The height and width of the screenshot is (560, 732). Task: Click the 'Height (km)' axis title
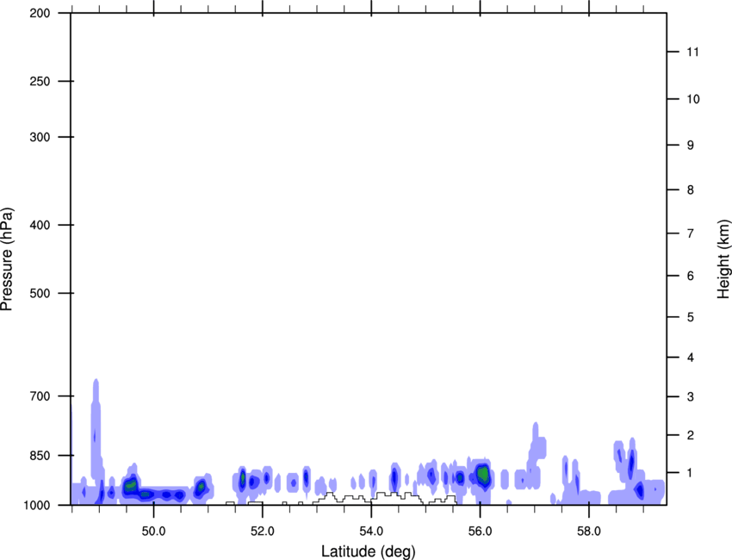pos(723,259)
